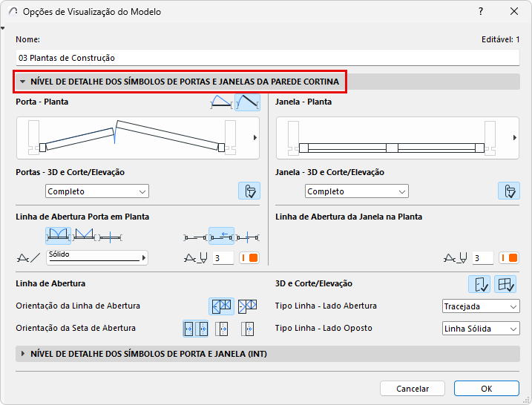Toggle the window 3D accessories icon
This screenshot has height=405, width=532.
(x=509, y=191)
